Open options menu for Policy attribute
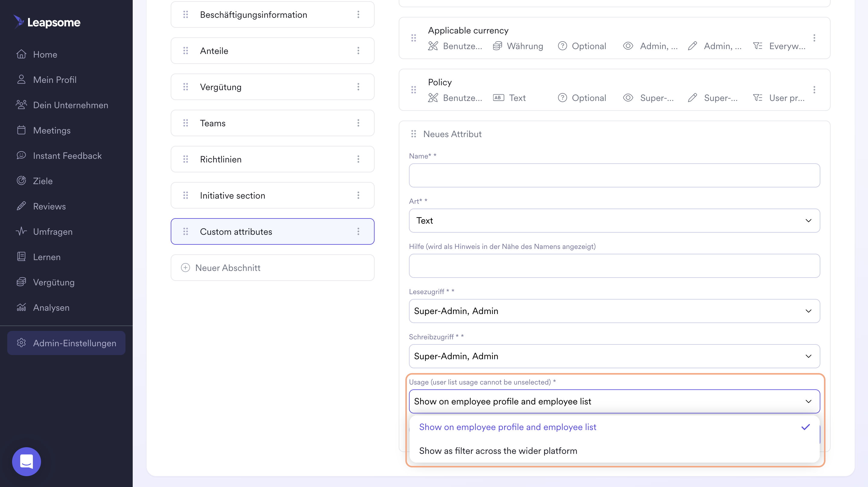The width and height of the screenshot is (868, 487). coord(814,90)
